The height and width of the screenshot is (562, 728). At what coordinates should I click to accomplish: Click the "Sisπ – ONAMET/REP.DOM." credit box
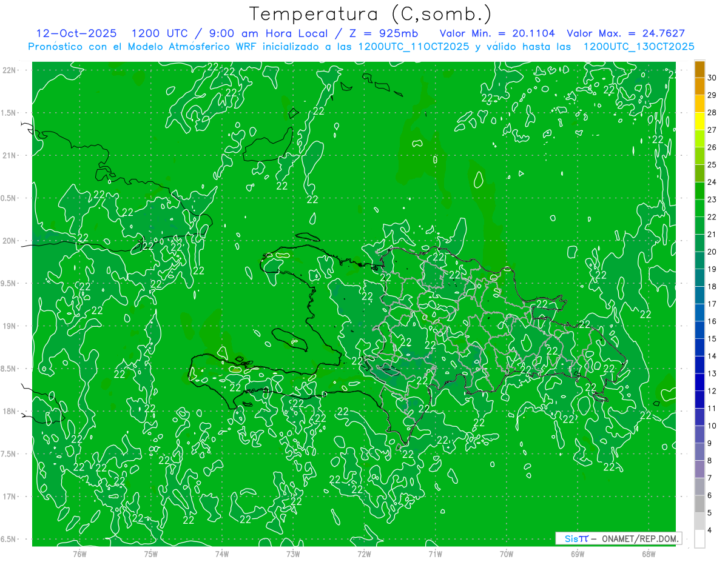619,538
